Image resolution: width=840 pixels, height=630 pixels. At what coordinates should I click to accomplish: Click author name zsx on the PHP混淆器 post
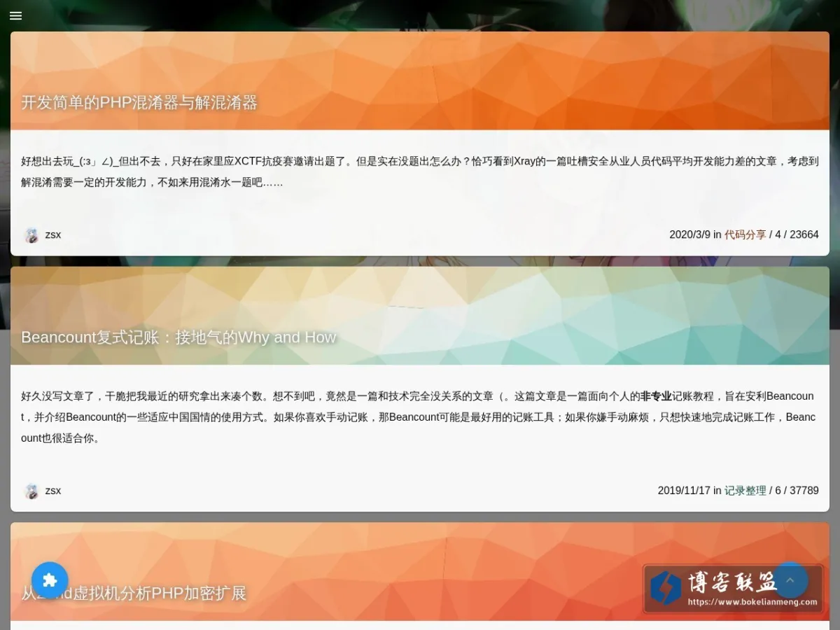tap(53, 234)
